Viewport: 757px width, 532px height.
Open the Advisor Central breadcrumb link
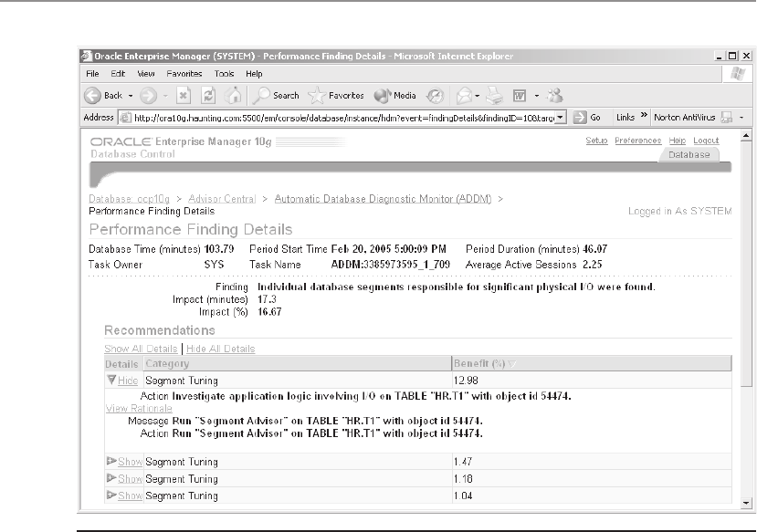pyautogui.click(x=222, y=199)
